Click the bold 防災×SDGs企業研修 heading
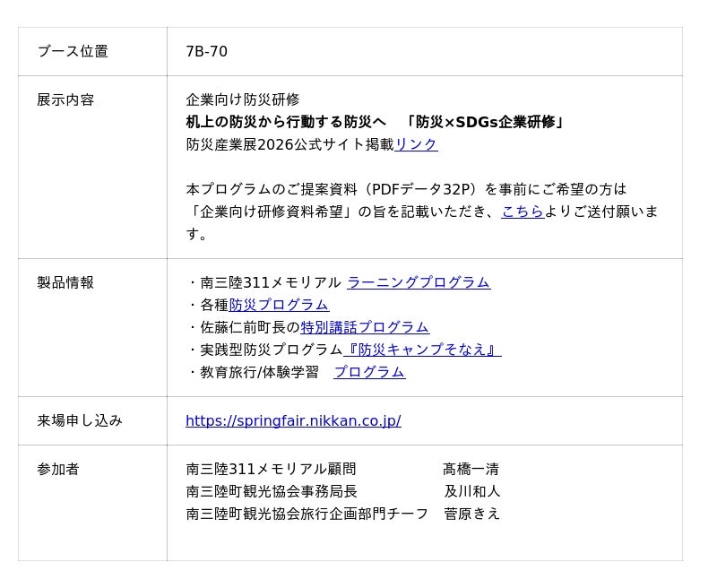The image size is (717, 588). pyautogui.click(x=484, y=122)
